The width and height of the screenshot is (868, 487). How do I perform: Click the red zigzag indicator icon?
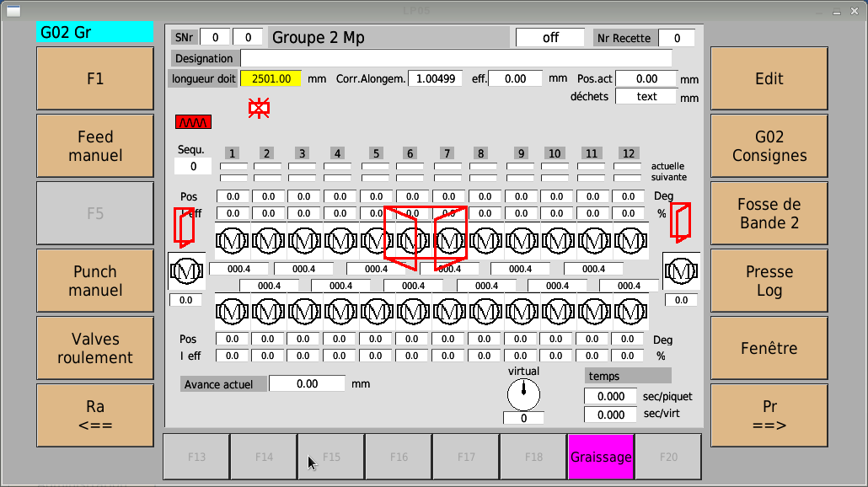tap(193, 122)
